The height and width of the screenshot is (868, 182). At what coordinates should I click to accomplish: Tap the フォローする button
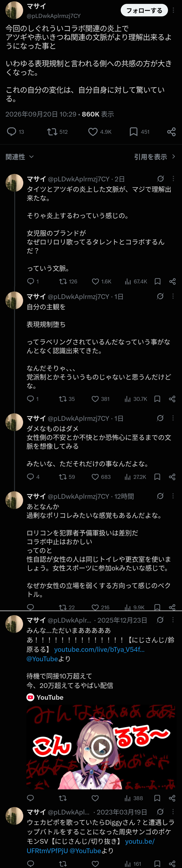pyautogui.click(x=144, y=10)
